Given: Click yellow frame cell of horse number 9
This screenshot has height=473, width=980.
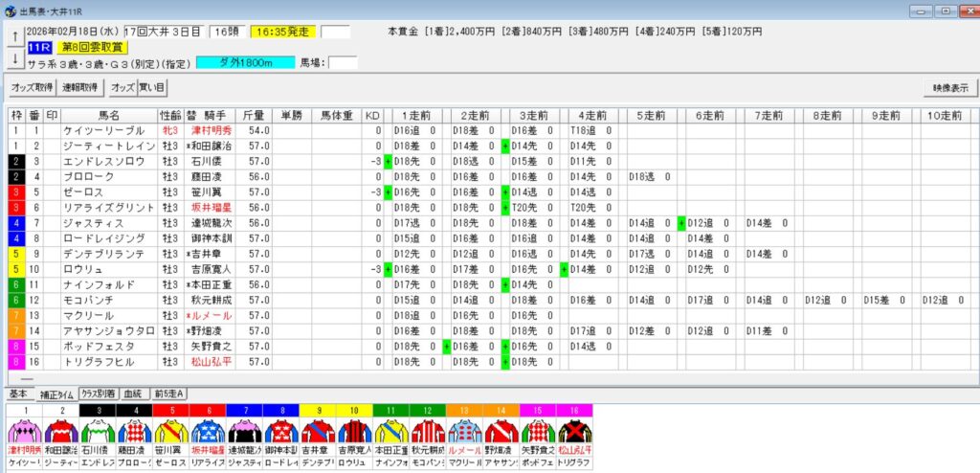Looking at the screenshot, I should point(17,254).
